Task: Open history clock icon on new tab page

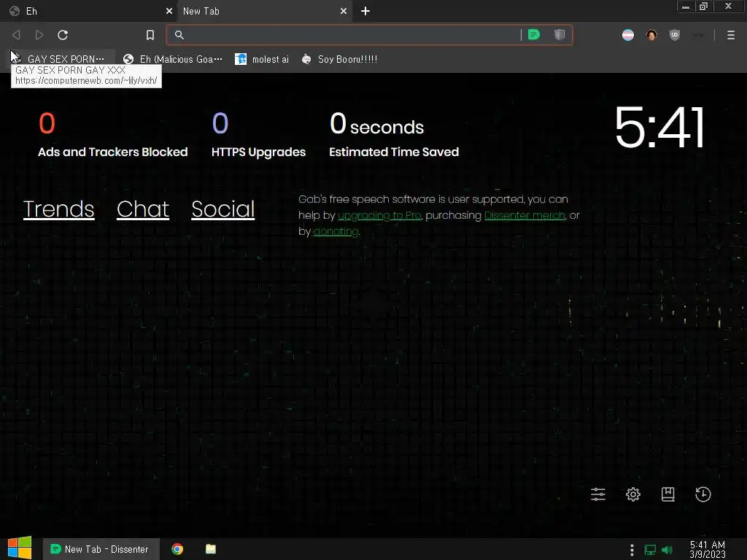Action: (703, 494)
